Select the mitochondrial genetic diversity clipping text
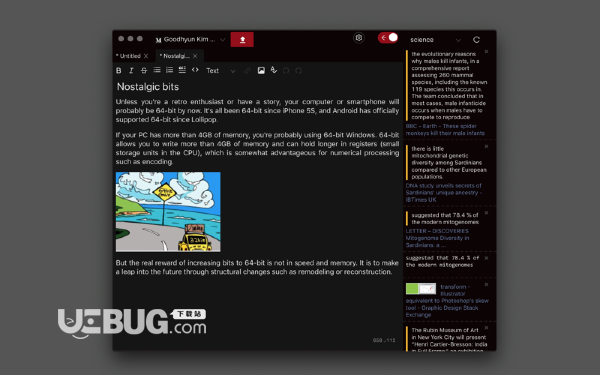 [449, 163]
